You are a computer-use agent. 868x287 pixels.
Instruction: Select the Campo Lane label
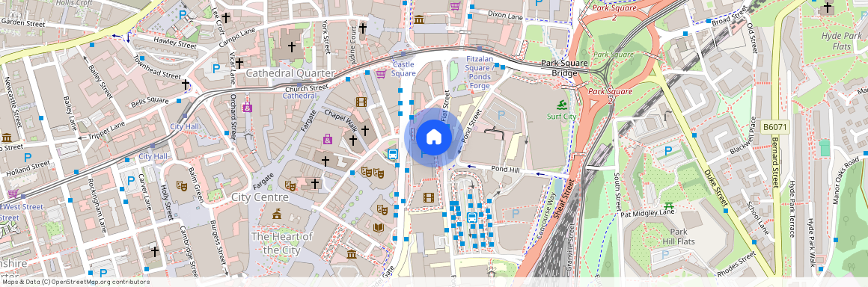pos(236,37)
